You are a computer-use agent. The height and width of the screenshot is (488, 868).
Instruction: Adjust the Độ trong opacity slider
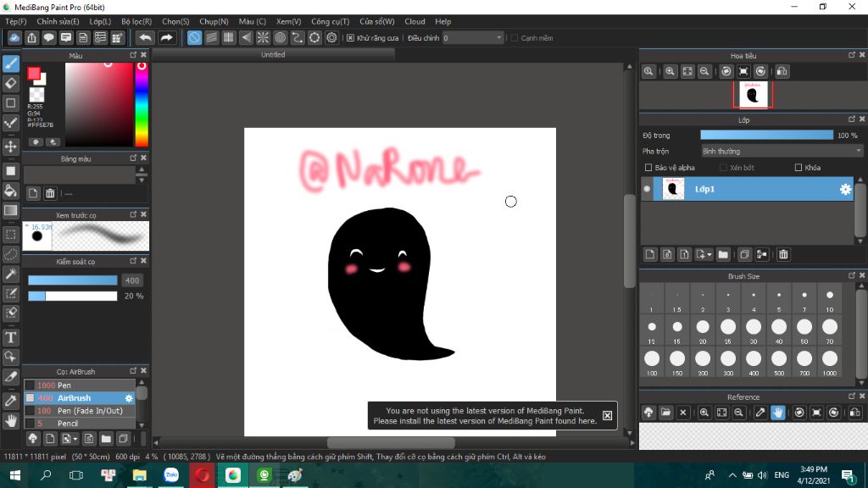click(766, 135)
